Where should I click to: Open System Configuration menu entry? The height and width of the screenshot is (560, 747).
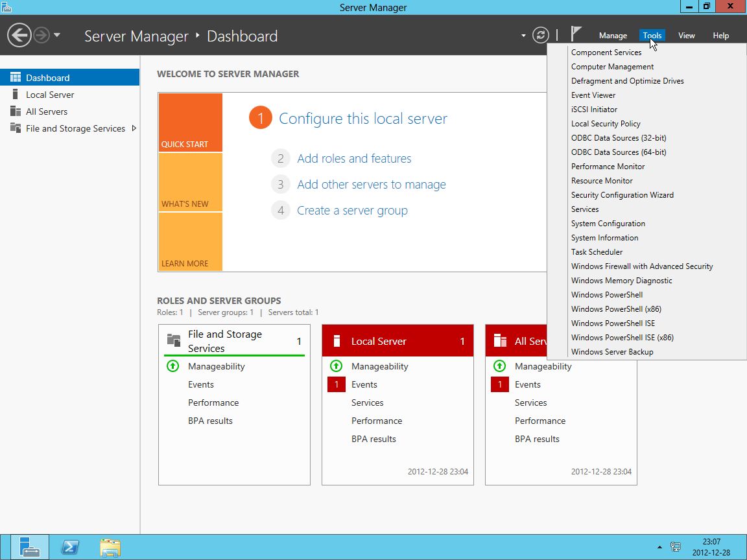(x=608, y=224)
